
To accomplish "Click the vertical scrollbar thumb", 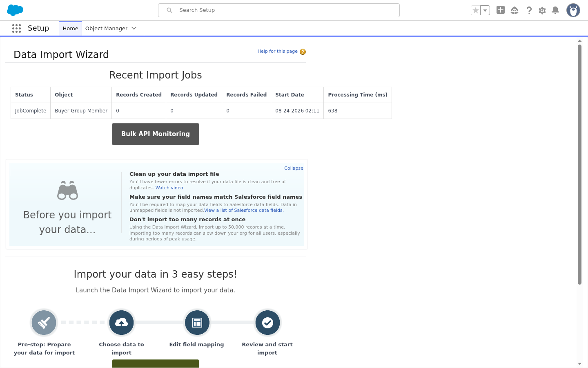I will (579, 164).
